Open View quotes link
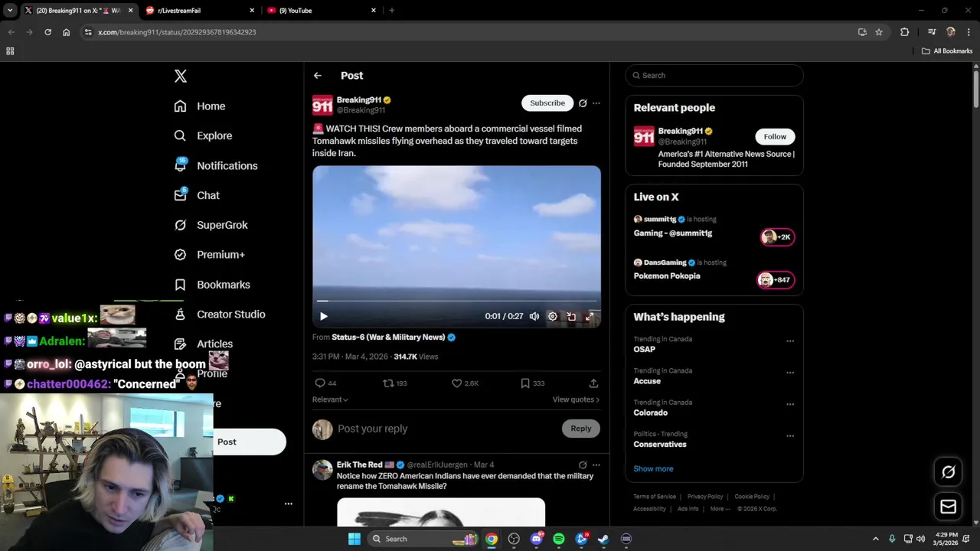The image size is (980, 551). 576,399
